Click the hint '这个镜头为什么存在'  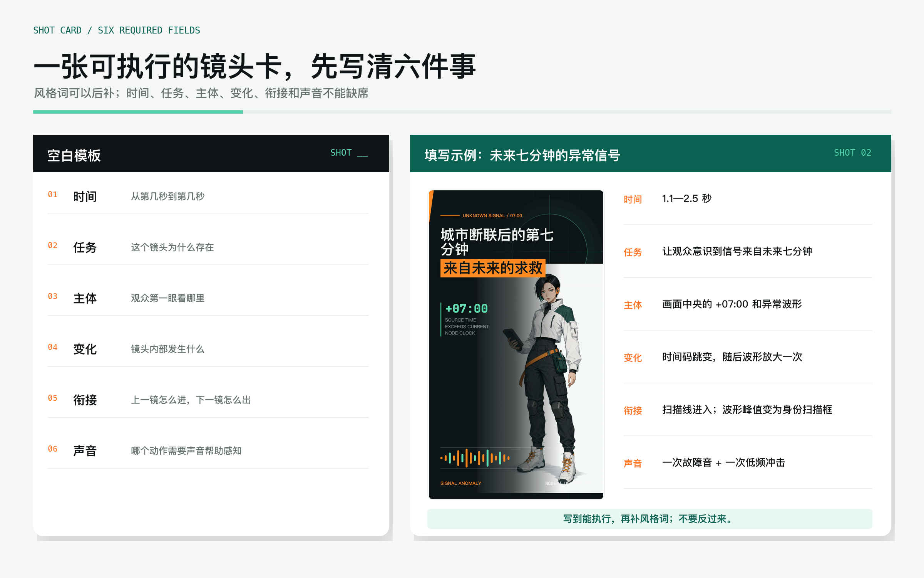click(172, 247)
